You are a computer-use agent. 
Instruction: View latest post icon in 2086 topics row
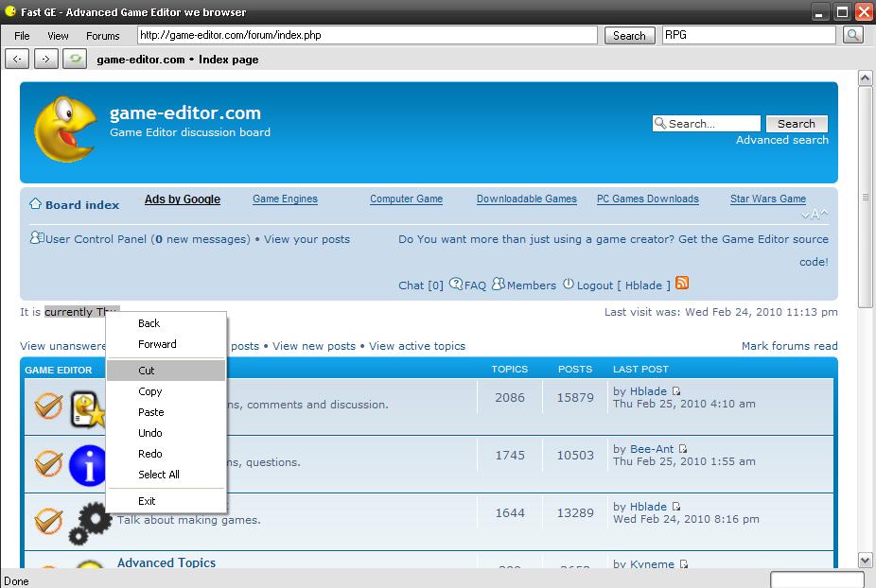[x=676, y=391]
